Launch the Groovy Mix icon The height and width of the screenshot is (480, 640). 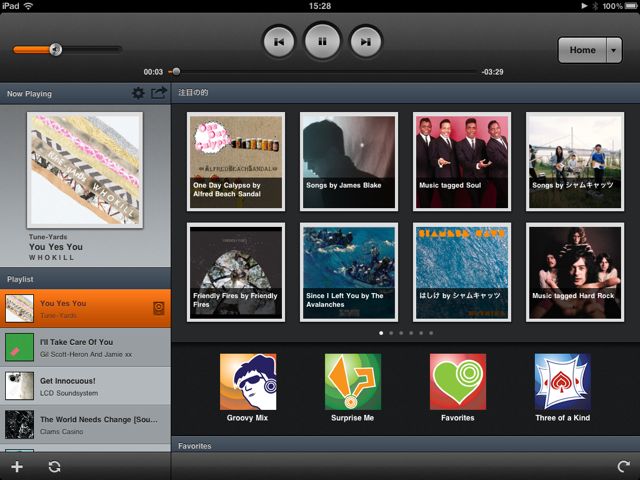coord(248,382)
